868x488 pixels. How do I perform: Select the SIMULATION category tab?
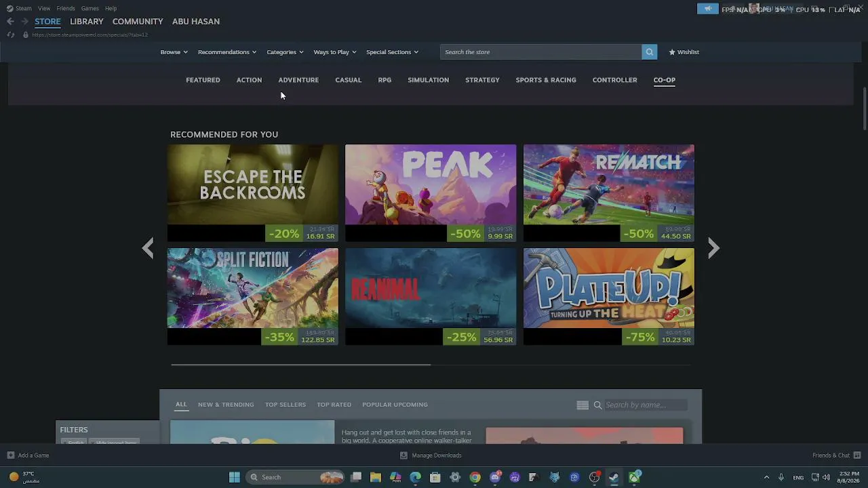pos(428,80)
